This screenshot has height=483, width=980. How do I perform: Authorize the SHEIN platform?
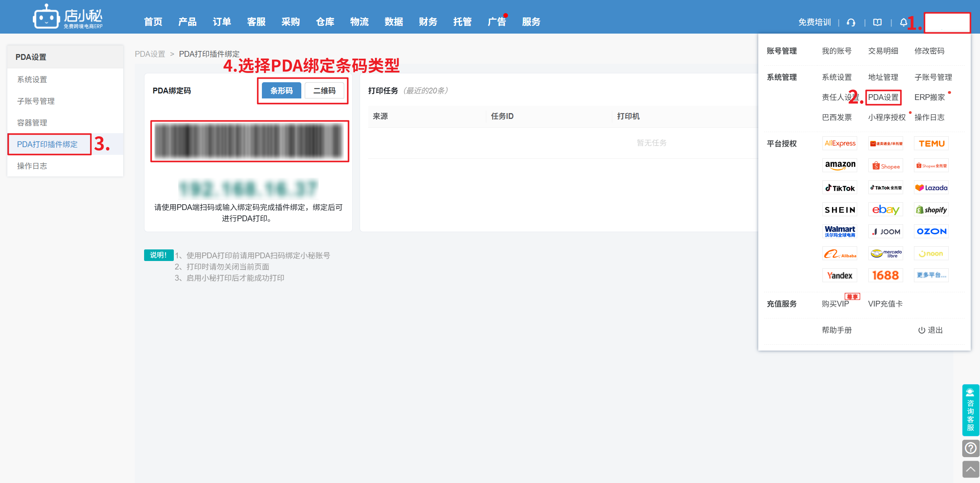coord(840,210)
